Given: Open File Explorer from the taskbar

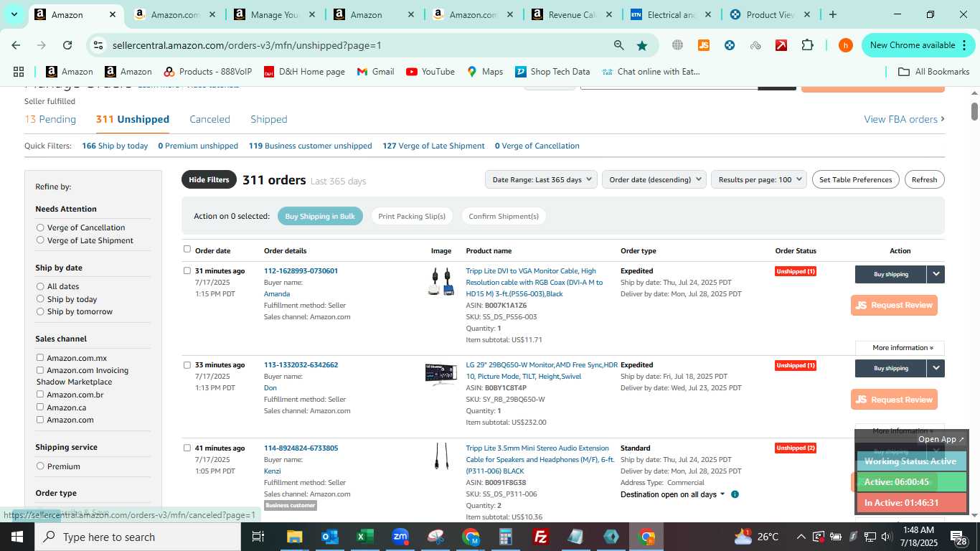Looking at the screenshot, I should (295, 537).
